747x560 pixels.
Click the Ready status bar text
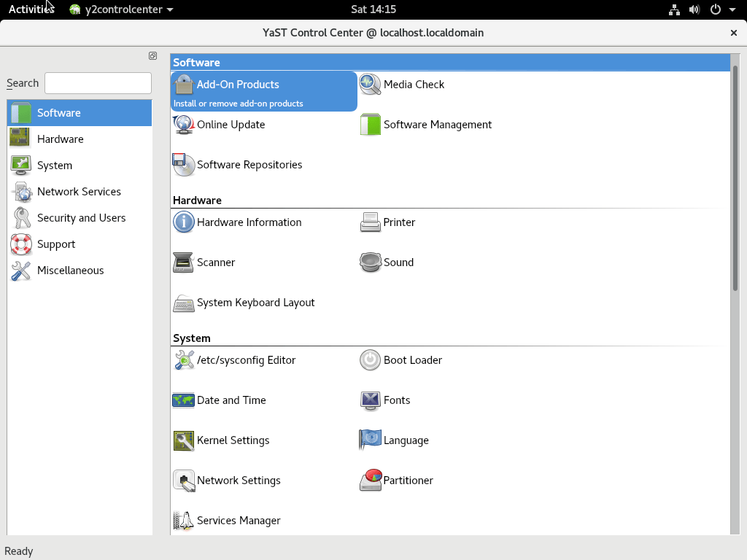click(18, 551)
